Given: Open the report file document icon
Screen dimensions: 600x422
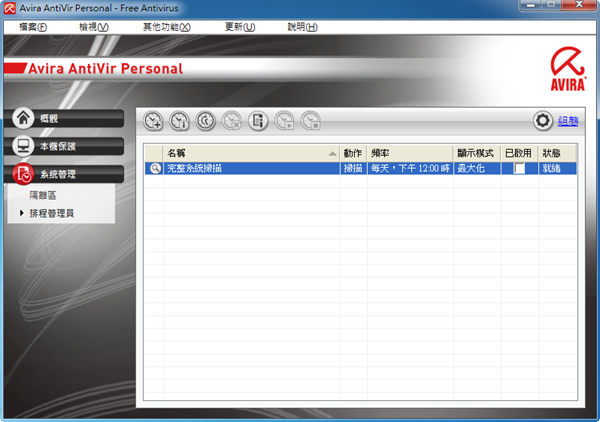Looking at the screenshot, I should 258,121.
